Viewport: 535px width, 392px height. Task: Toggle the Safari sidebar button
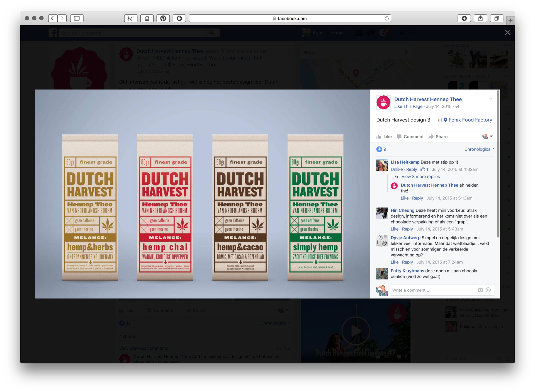click(77, 18)
